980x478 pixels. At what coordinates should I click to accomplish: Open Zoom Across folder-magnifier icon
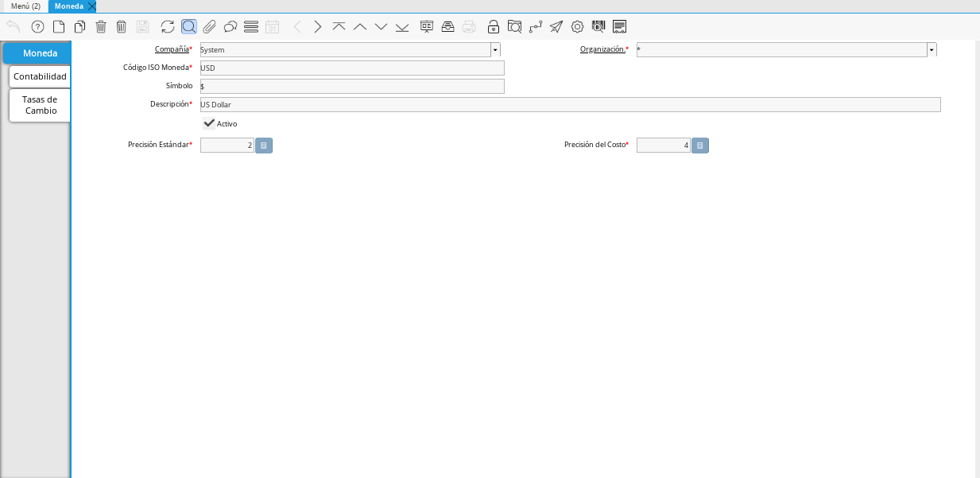[514, 26]
